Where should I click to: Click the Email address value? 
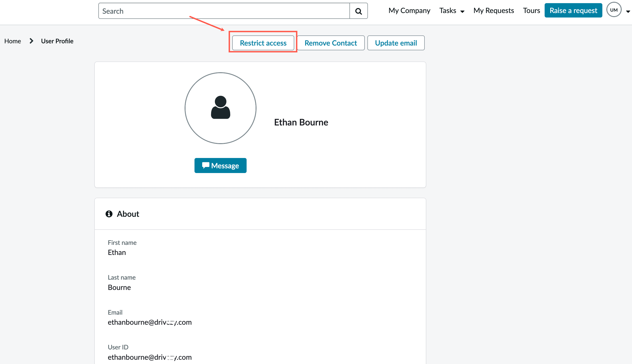[x=150, y=322]
